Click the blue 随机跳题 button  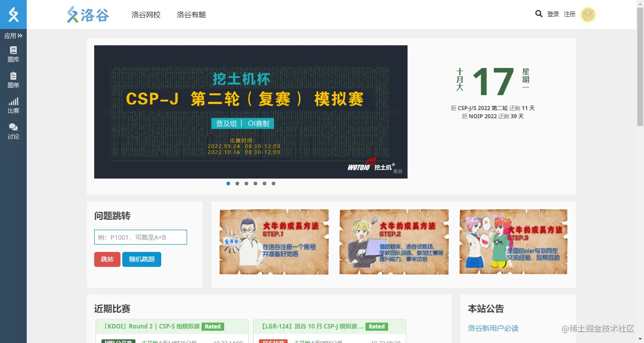142,259
